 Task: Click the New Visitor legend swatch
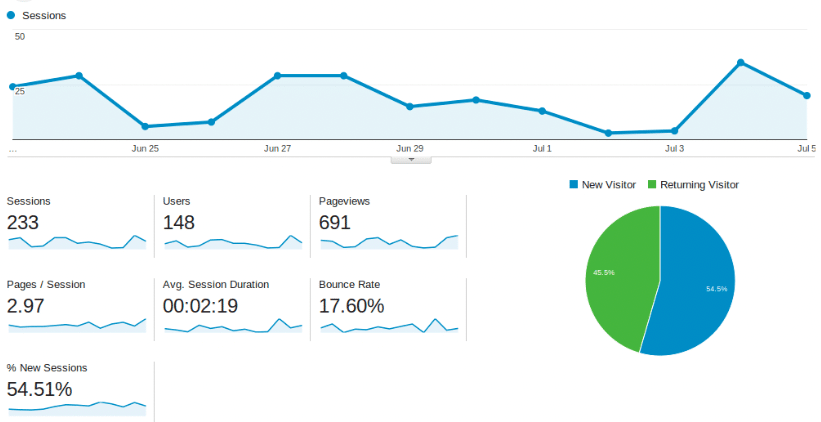(x=573, y=185)
